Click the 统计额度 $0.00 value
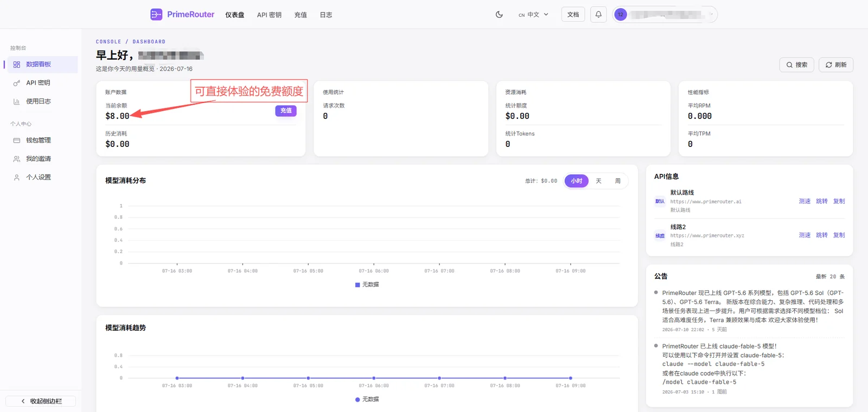This screenshot has height=412, width=868. [518, 116]
